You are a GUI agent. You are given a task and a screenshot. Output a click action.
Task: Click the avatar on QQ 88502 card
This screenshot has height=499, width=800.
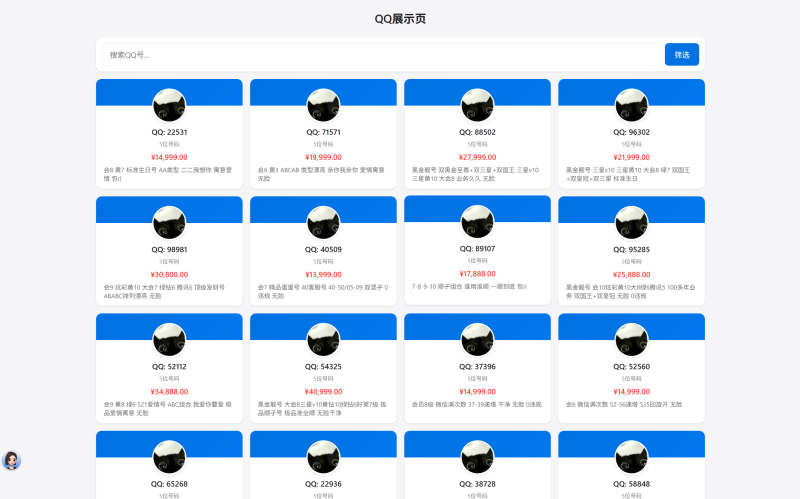point(478,106)
